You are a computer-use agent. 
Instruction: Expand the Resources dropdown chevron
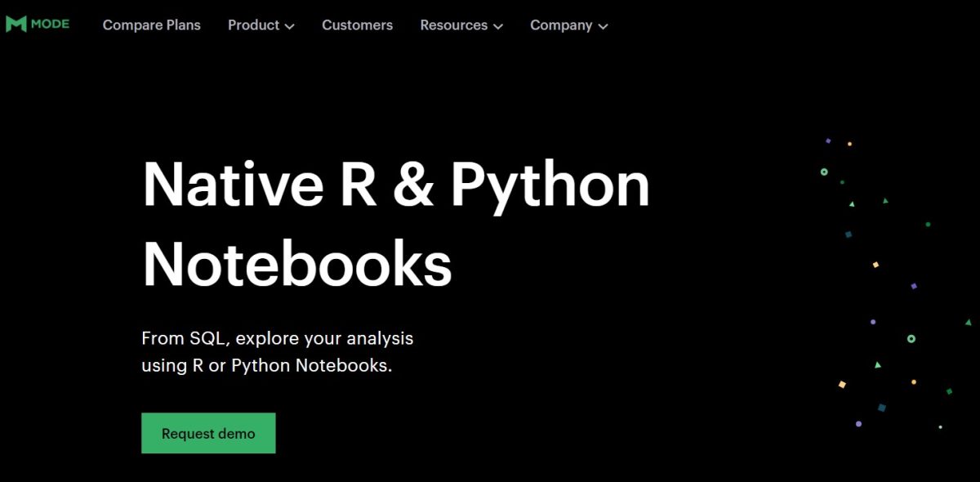(498, 26)
